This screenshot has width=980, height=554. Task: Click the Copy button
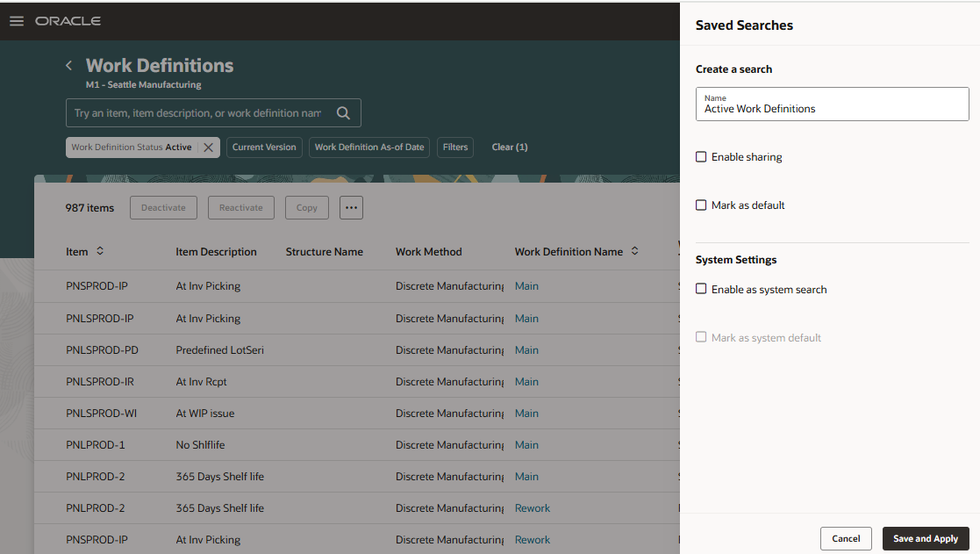coord(307,207)
